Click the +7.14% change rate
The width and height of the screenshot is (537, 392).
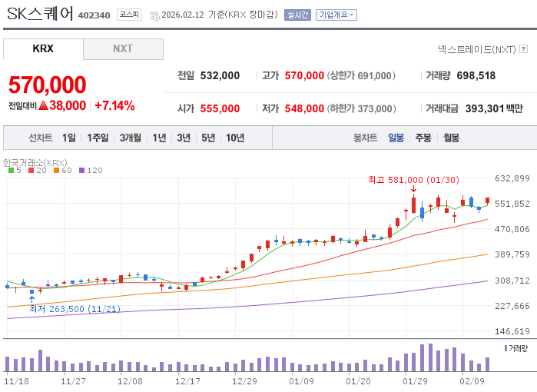[x=114, y=105]
